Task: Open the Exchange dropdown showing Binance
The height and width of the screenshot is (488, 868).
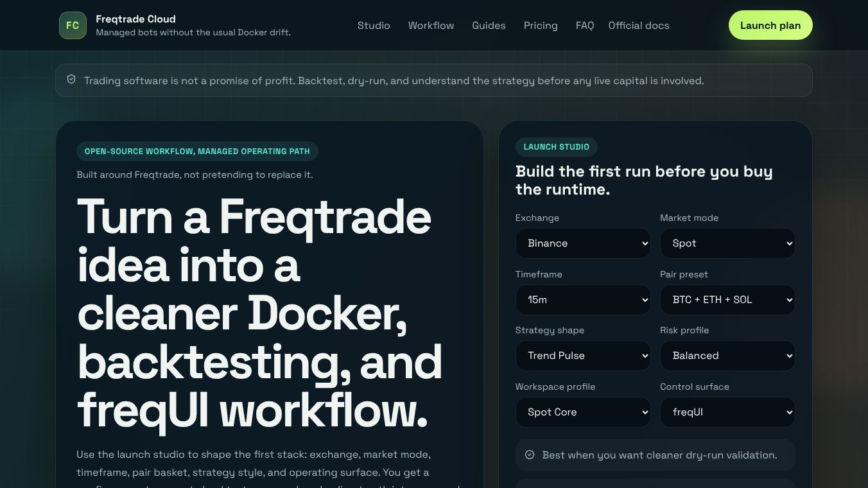Action: (x=583, y=243)
